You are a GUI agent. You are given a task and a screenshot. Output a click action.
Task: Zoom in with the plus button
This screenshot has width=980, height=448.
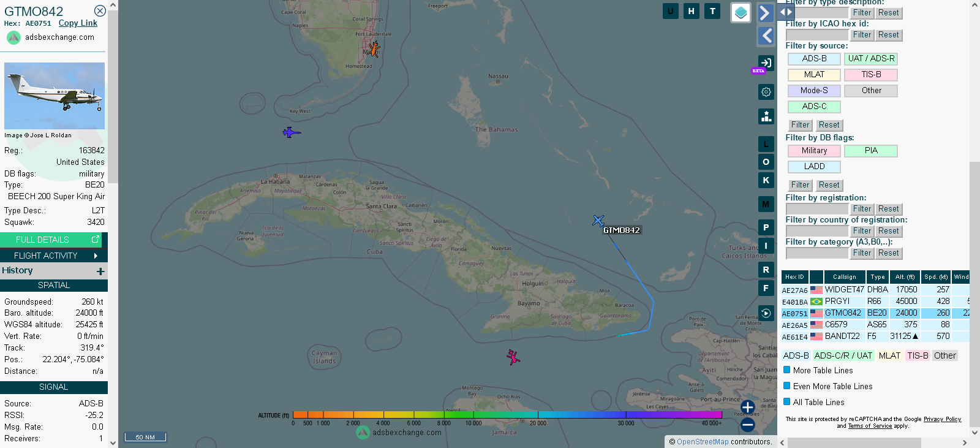pos(747,407)
